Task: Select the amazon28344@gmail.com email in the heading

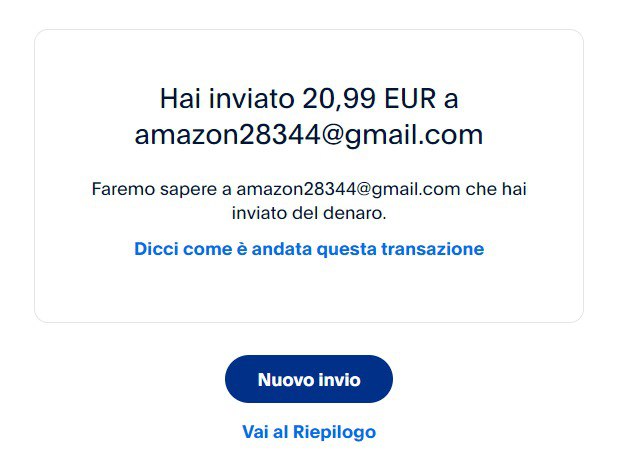Action: coord(309,135)
